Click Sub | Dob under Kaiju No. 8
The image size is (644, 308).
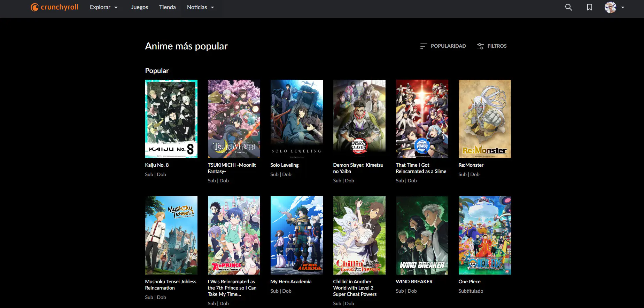click(156, 174)
